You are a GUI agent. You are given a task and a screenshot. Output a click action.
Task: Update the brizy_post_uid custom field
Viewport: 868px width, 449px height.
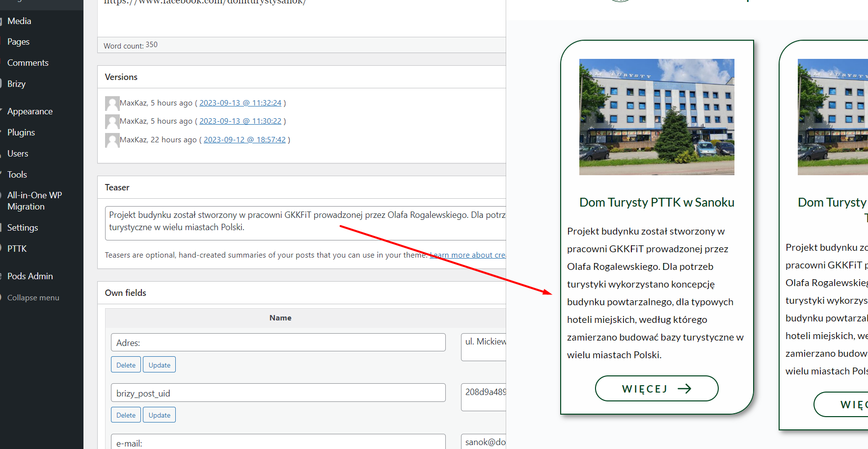(159, 415)
